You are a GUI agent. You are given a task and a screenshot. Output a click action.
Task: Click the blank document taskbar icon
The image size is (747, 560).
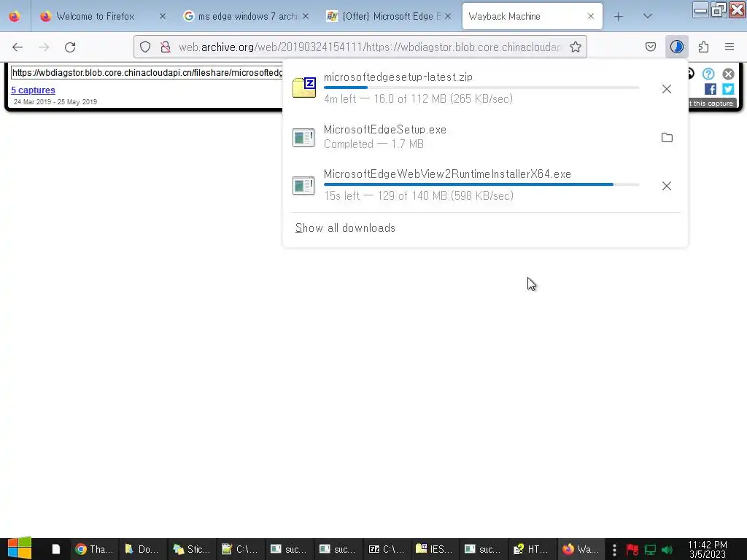55,549
